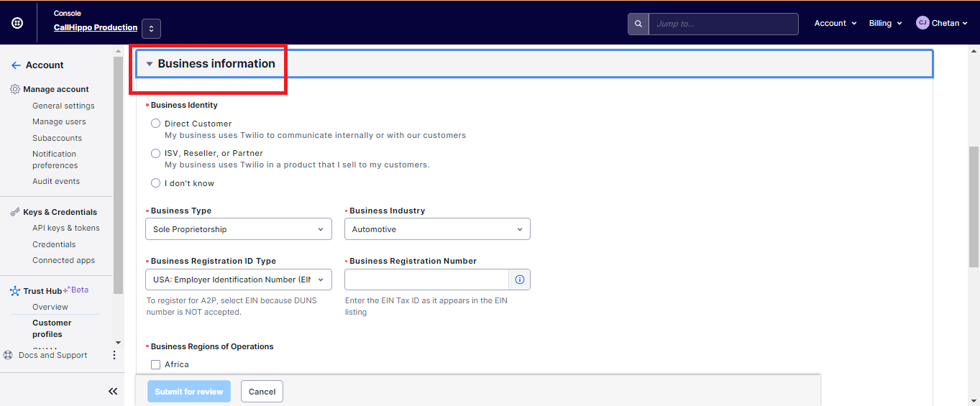
Task: Select the Direct Customer radio option
Action: tap(155, 124)
